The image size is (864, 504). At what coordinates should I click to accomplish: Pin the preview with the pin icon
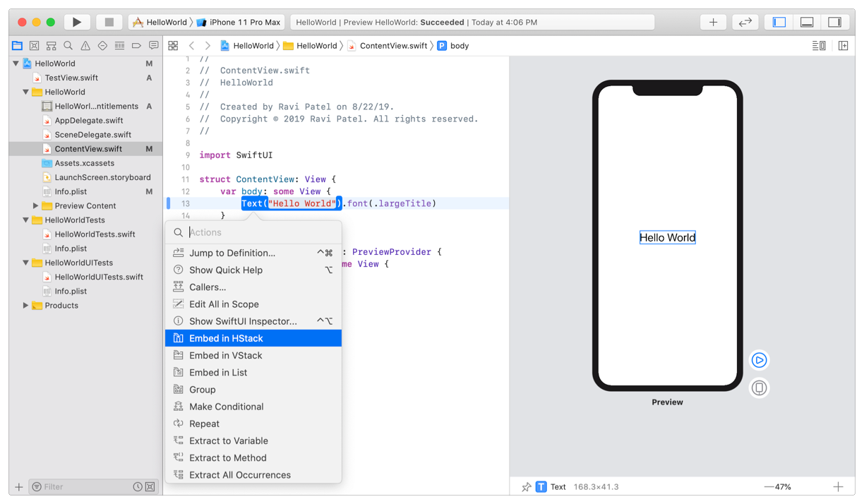click(x=526, y=487)
